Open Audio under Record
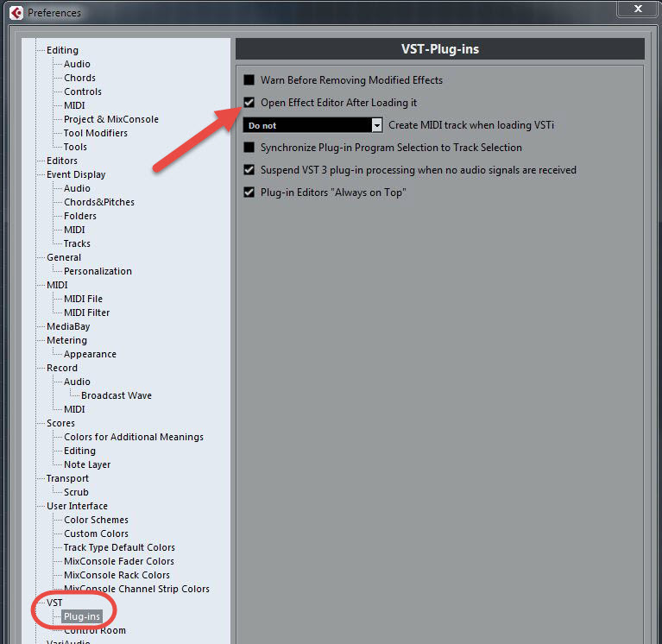This screenshot has width=662, height=644. pyautogui.click(x=77, y=382)
